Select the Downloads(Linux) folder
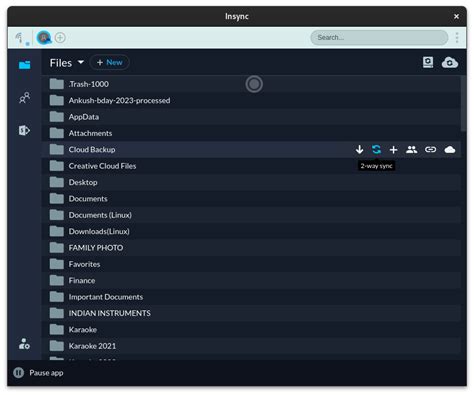Image resolution: width=474 pixels, height=395 pixels. tap(251, 231)
